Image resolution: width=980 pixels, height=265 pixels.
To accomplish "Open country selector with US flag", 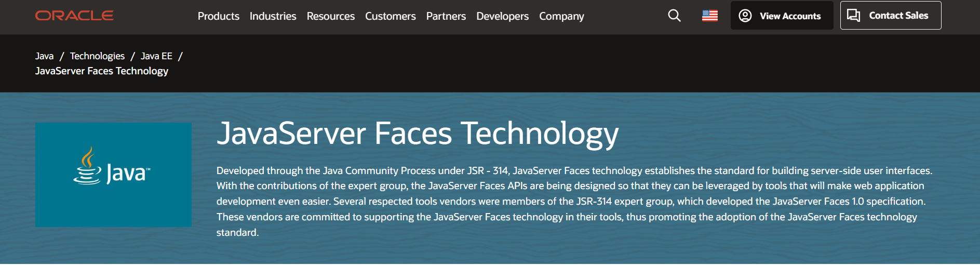I will [709, 16].
